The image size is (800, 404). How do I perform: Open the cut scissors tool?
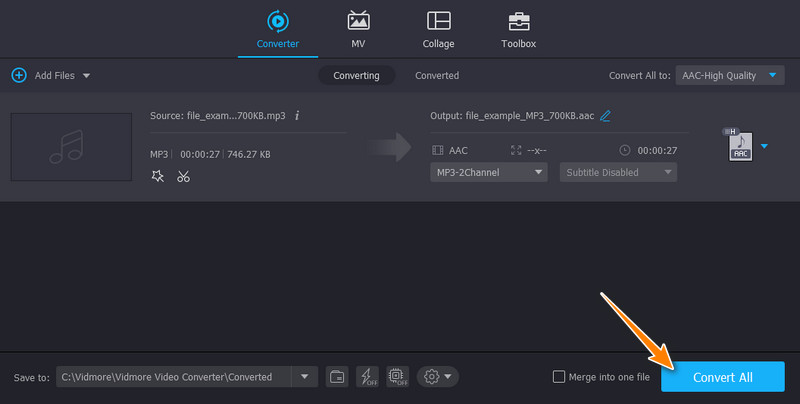click(x=183, y=176)
